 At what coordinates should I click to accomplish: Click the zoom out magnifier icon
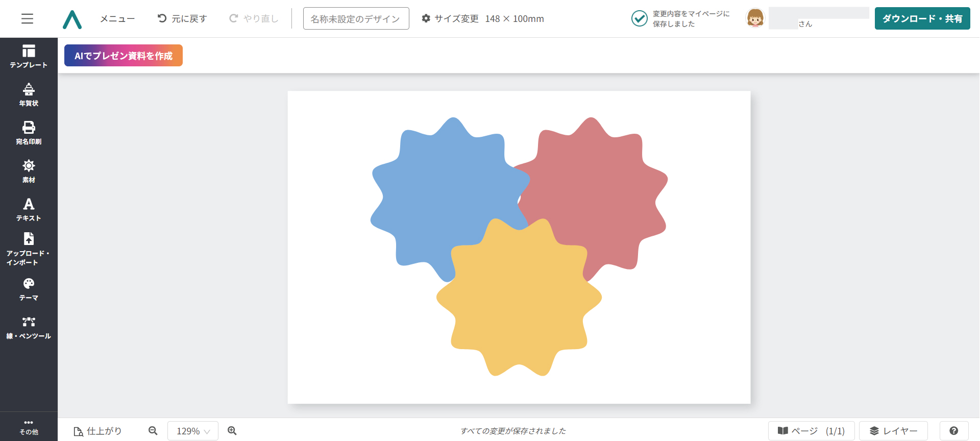point(153,431)
